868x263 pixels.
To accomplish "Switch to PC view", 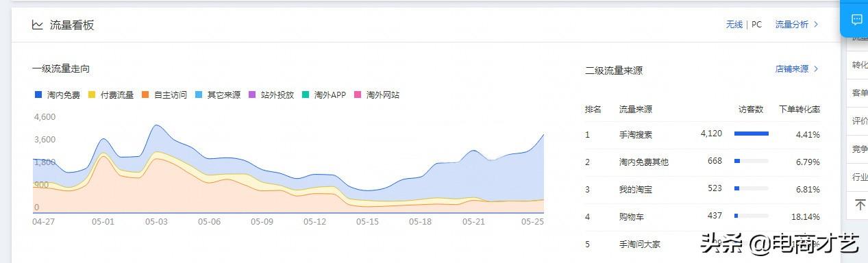I will (756, 25).
